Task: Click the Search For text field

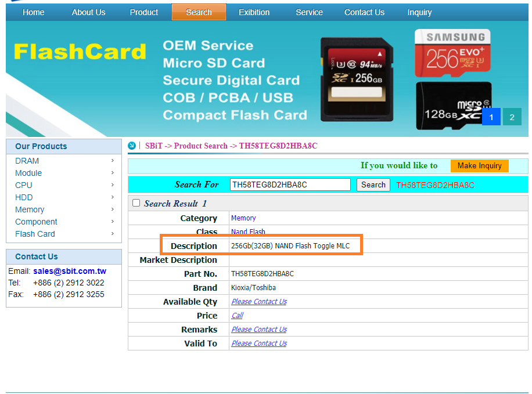Action: [290, 185]
